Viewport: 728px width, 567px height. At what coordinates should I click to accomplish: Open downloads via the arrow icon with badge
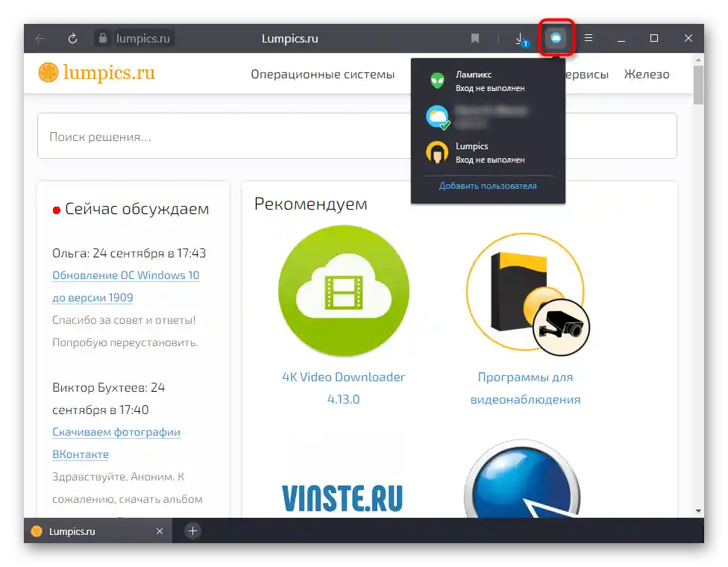point(520,38)
